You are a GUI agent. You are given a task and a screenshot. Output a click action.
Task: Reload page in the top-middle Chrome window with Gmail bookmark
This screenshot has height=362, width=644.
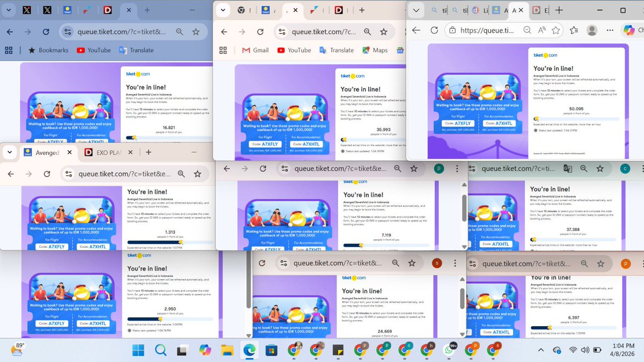tap(260, 32)
